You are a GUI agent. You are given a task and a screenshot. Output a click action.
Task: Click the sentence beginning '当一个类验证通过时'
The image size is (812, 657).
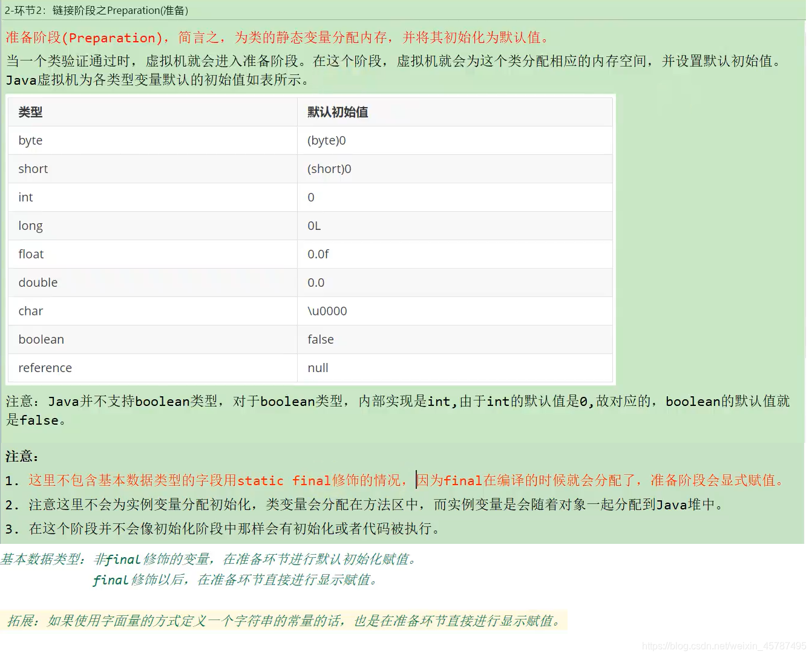tap(395, 61)
